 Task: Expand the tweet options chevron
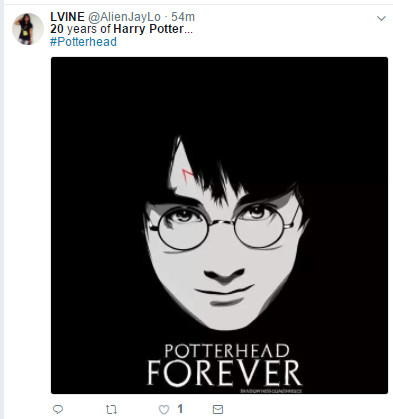coord(381,18)
